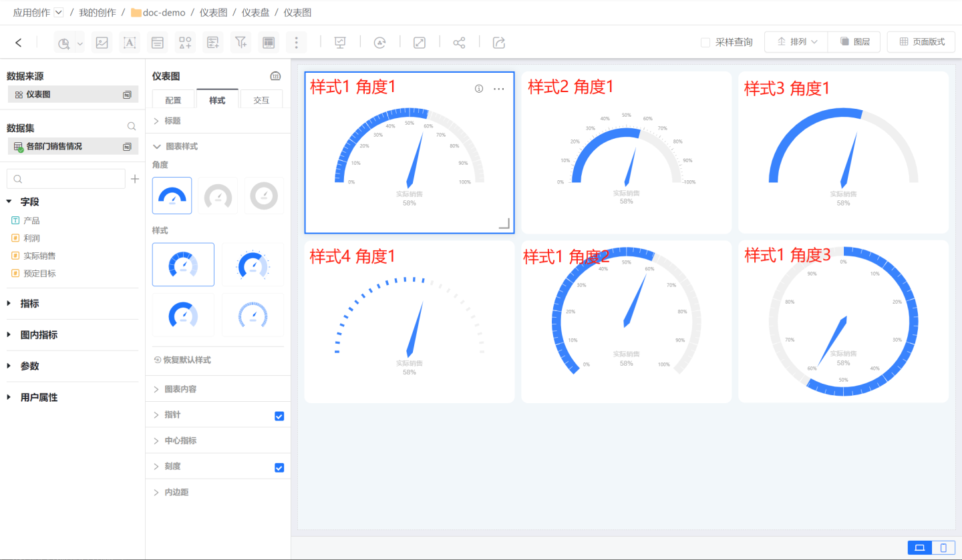Click the fullscreen expand arrows icon

pyautogui.click(x=420, y=43)
